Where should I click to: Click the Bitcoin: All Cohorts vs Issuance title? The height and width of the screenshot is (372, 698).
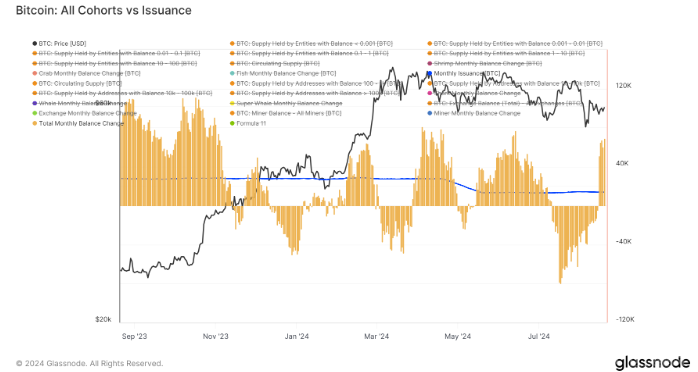tap(104, 10)
